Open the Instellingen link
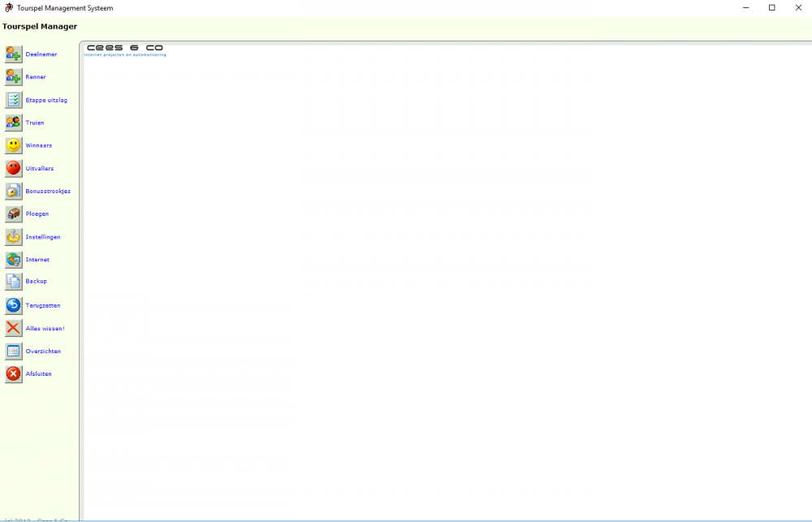812x522 pixels. [43, 237]
